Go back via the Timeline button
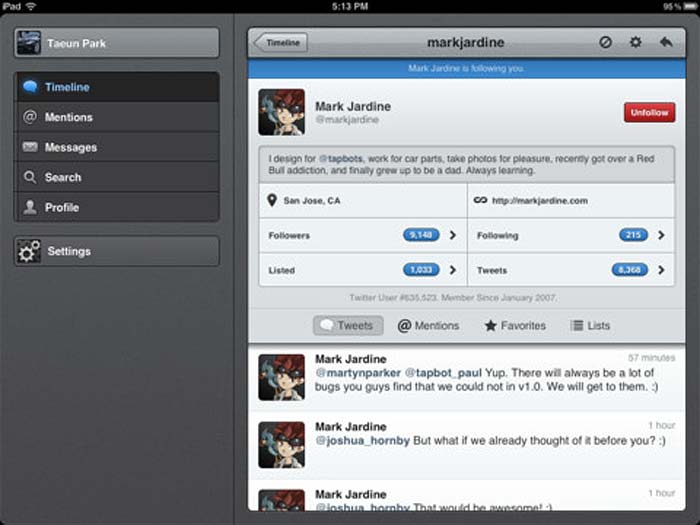This screenshot has height=525, width=700. [x=280, y=43]
